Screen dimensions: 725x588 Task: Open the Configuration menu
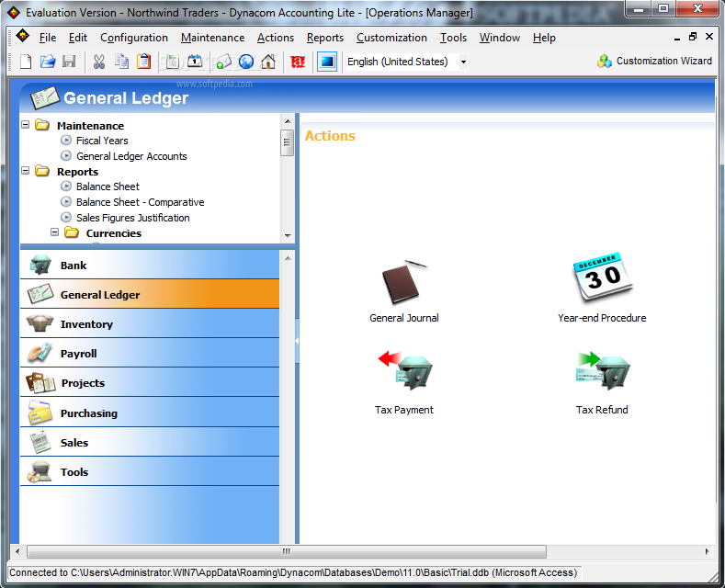tap(134, 38)
